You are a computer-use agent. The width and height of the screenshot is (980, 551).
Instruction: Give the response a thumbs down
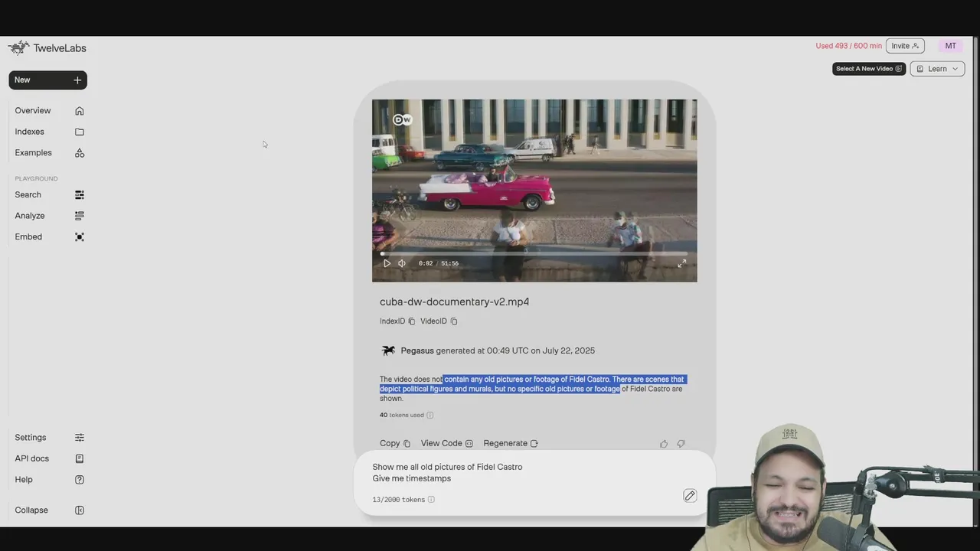pos(681,444)
